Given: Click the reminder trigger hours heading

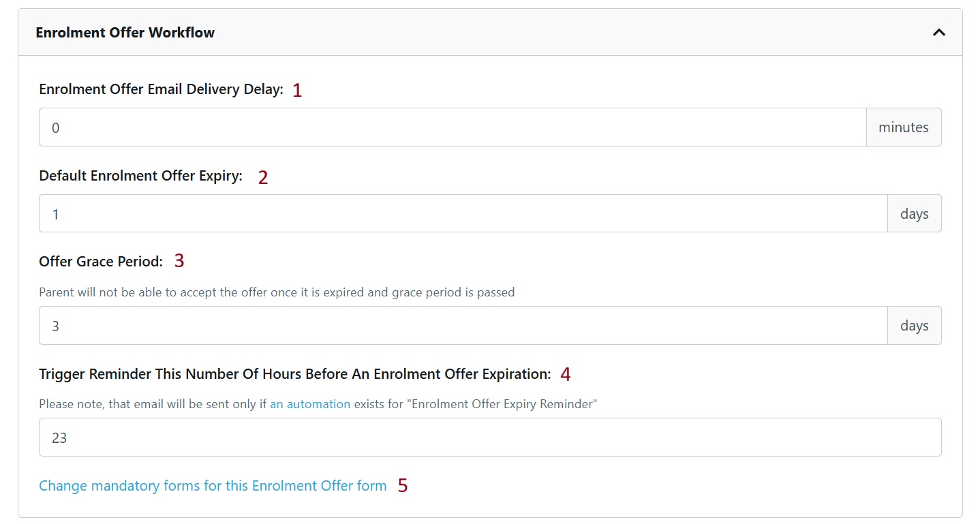Looking at the screenshot, I should click(297, 373).
